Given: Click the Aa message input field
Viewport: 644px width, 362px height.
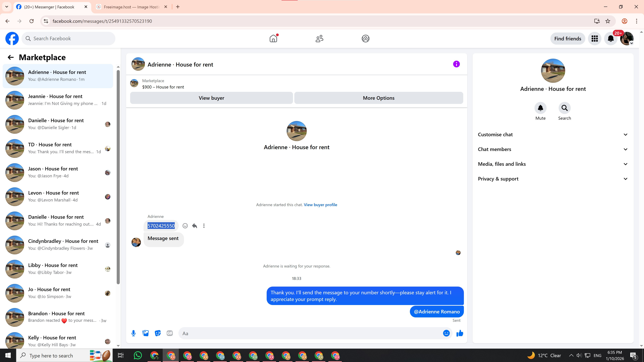Looking at the screenshot, I should pyautogui.click(x=310, y=334).
